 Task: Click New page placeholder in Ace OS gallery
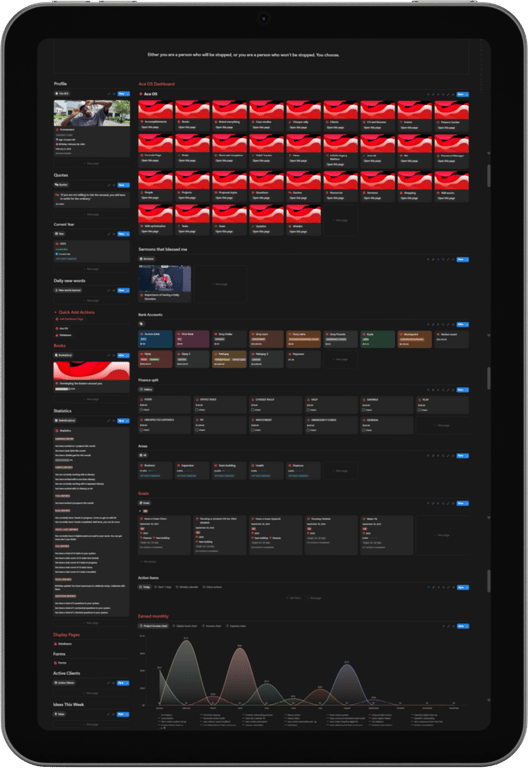click(x=340, y=220)
